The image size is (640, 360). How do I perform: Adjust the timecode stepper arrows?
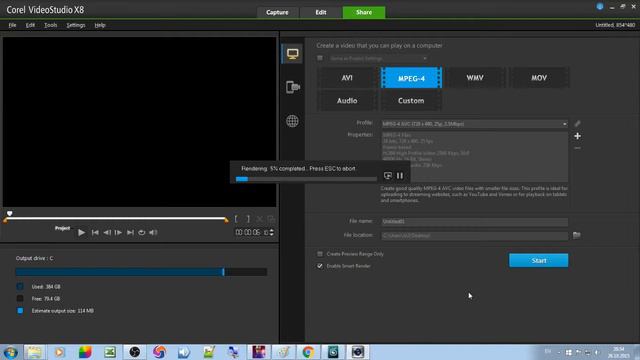click(272, 232)
